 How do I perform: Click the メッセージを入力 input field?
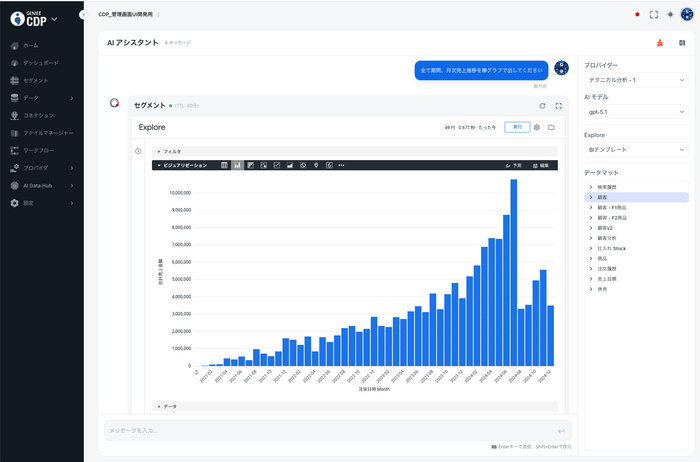tap(330, 430)
